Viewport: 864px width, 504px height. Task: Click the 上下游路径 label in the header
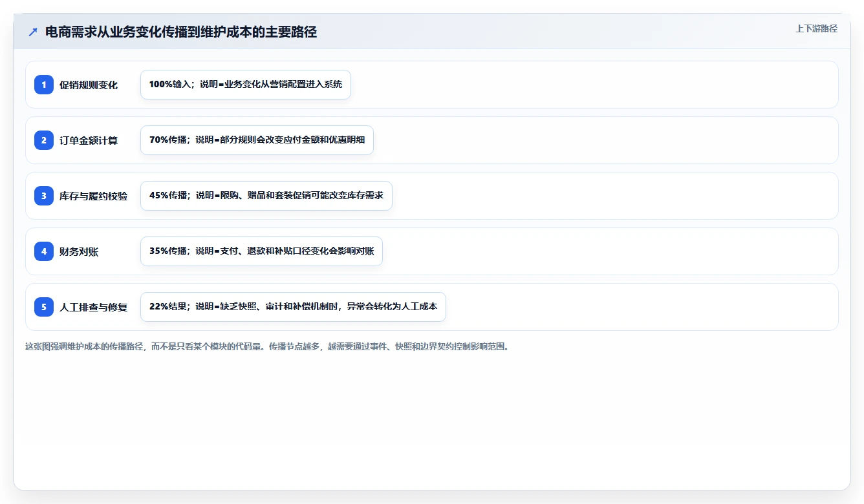pyautogui.click(x=816, y=28)
